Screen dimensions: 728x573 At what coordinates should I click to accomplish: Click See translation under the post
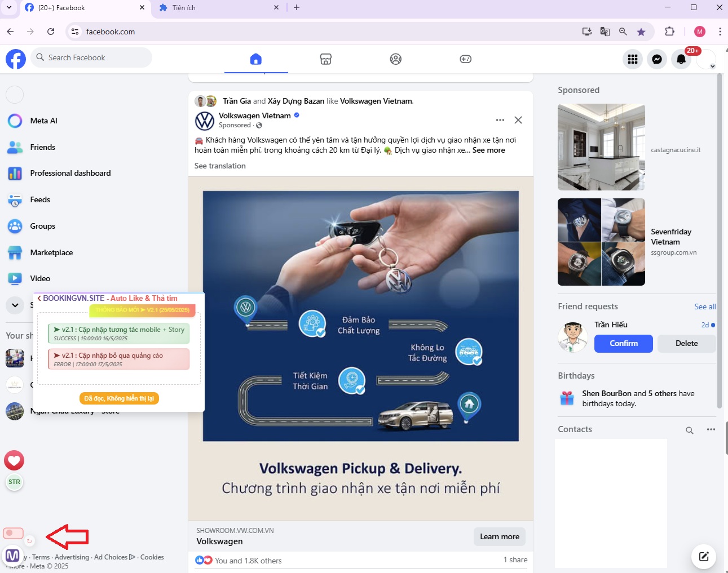click(x=220, y=166)
